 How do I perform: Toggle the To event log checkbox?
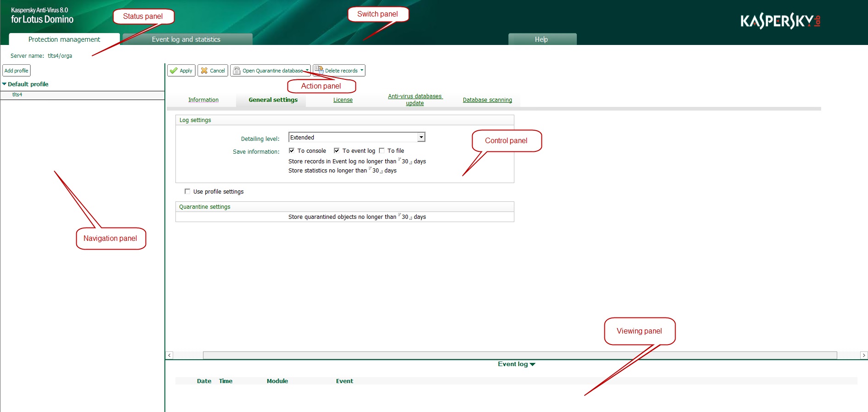pos(336,150)
